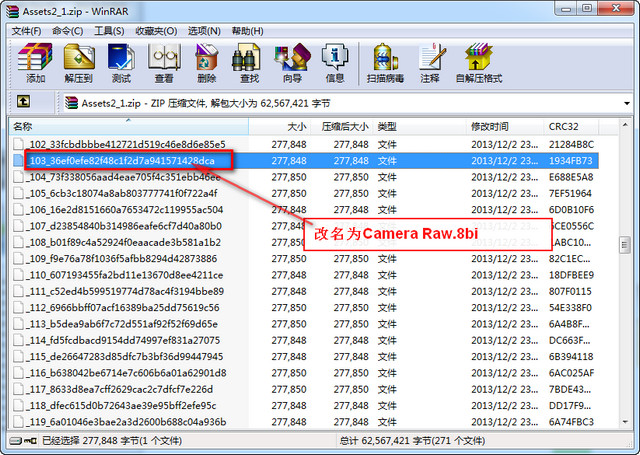Click file icon of _119_6a0104 row
Image resolution: width=640 pixels, height=455 pixels.
pos(18,422)
